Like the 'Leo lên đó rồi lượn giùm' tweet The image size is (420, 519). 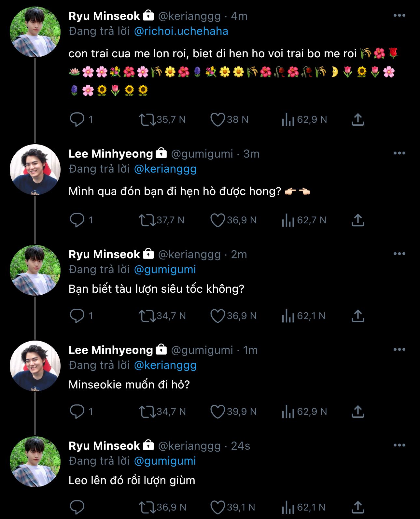click(217, 507)
